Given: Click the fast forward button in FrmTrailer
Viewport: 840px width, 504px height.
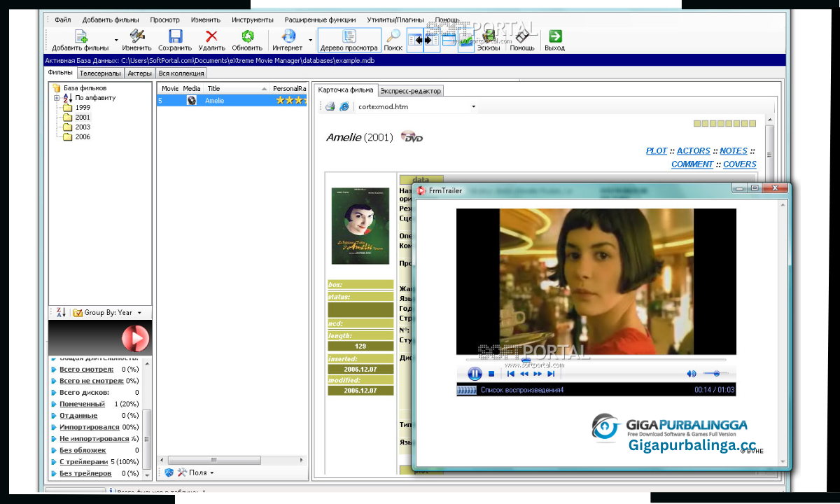Looking at the screenshot, I should tap(538, 374).
